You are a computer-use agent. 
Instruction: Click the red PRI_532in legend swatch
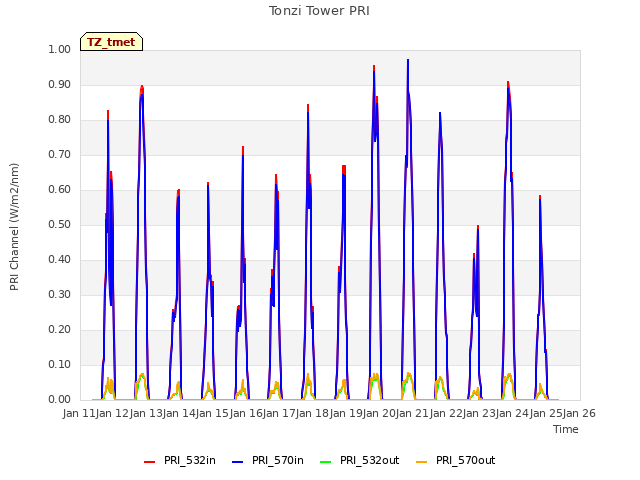149,462
